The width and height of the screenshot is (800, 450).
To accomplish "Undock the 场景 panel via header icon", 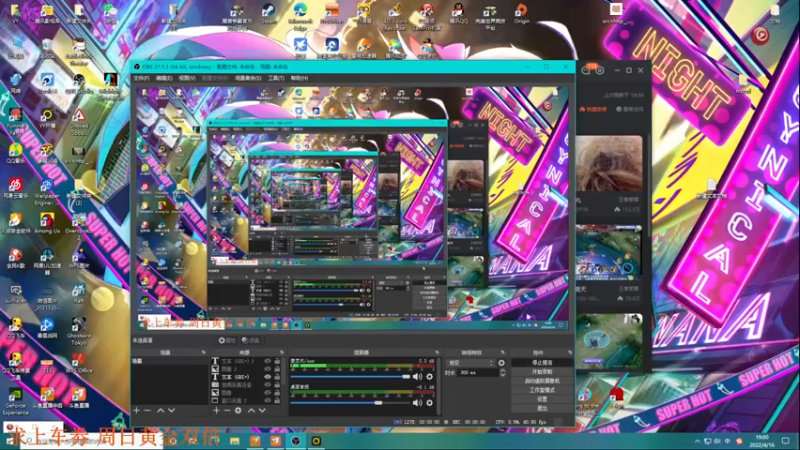I will pos(204,353).
